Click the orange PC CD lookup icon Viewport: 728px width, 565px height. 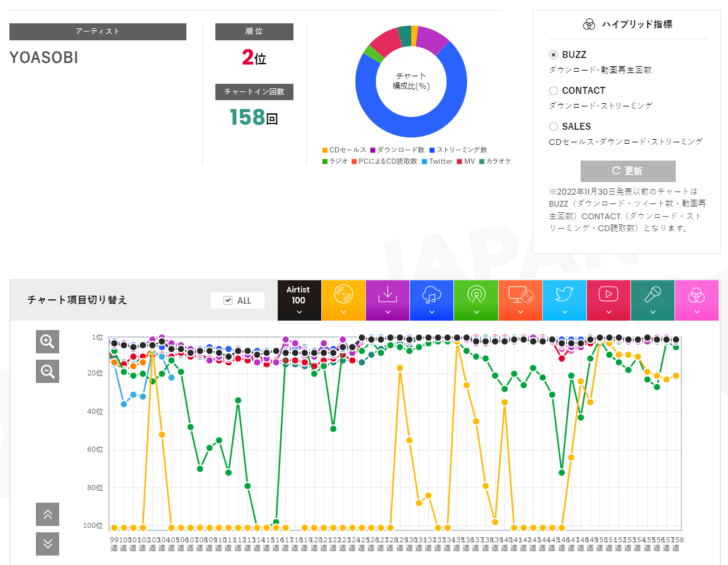pyautogui.click(x=520, y=294)
